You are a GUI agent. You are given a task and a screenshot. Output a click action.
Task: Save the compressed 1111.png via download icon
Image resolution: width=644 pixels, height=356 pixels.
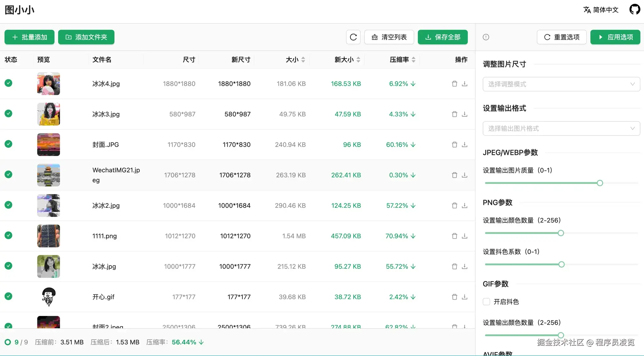point(464,236)
